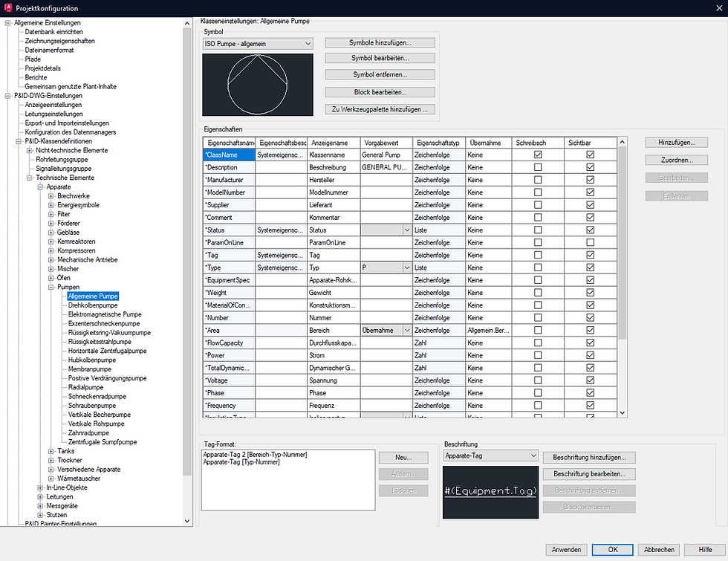Image resolution: width=728 pixels, height=561 pixels.
Task: Enable Schreibschutz for Description property
Action: (x=538, y=167)
